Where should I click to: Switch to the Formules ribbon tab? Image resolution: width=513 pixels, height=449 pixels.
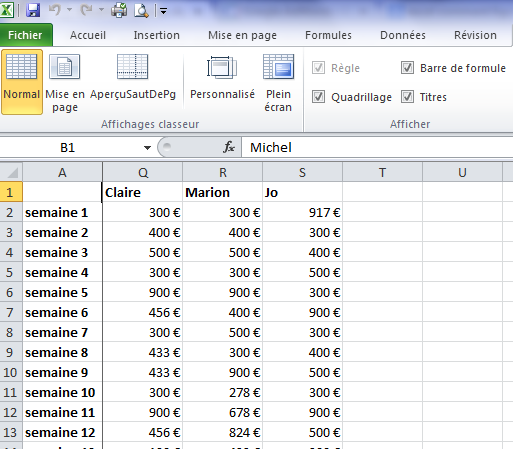[x=328, y=35]
